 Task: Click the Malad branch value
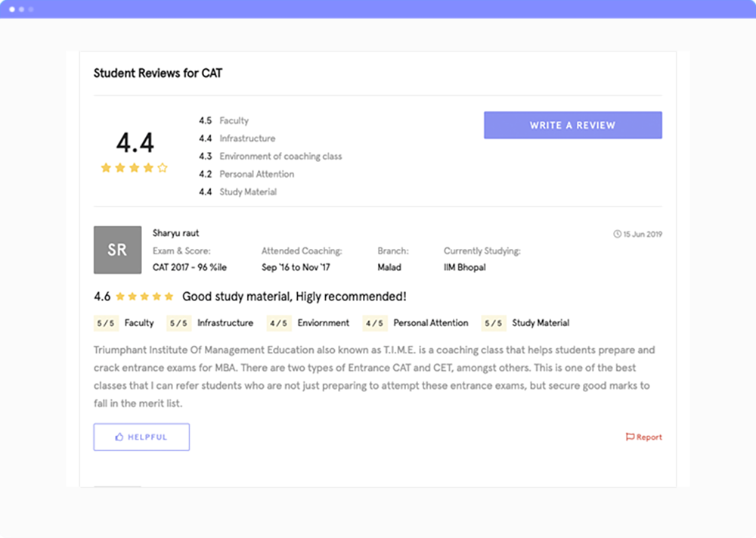click(x=389, y=267)
